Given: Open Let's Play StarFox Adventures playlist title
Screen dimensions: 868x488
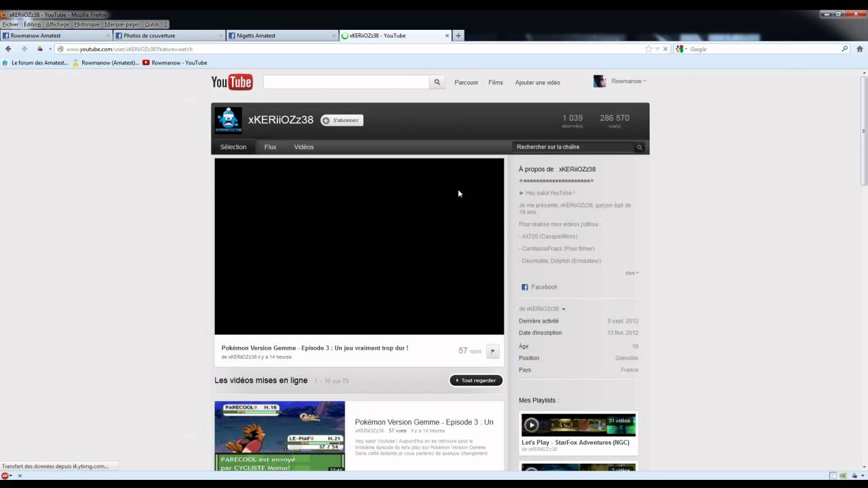Looking at the screenshot, I should tap(576, 443).
